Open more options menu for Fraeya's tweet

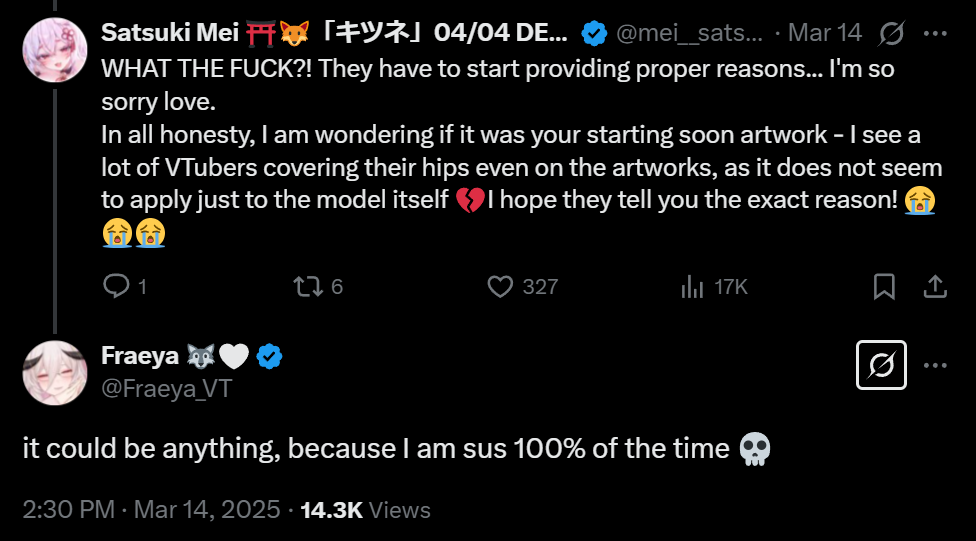935,365
